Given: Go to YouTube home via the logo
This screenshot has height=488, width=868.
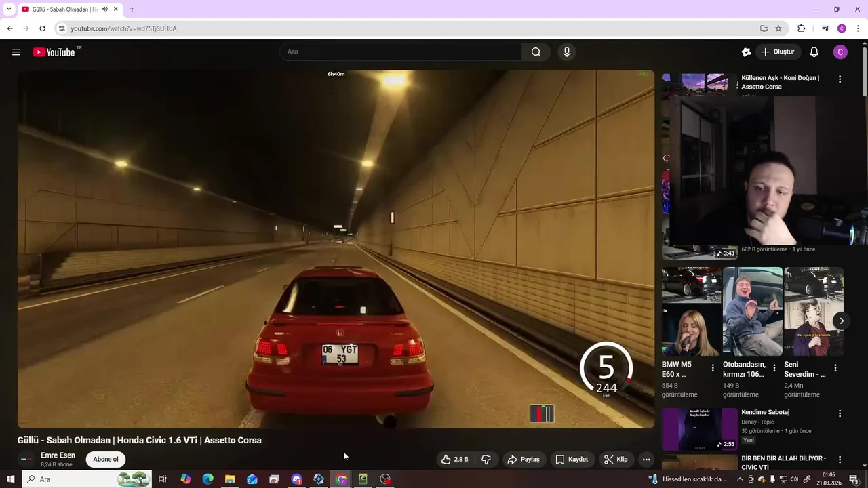Looking at the screenshot, I should coord(54,52).
